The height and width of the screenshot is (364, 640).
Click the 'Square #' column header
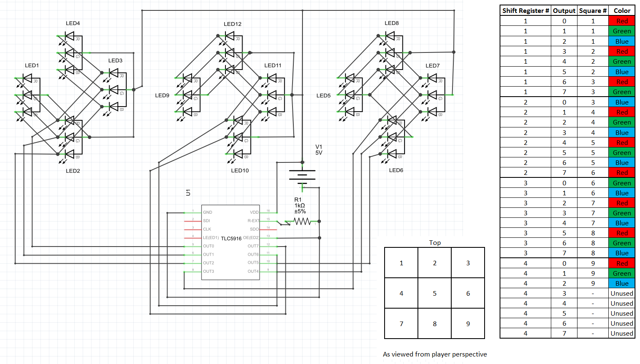point(593,11)
